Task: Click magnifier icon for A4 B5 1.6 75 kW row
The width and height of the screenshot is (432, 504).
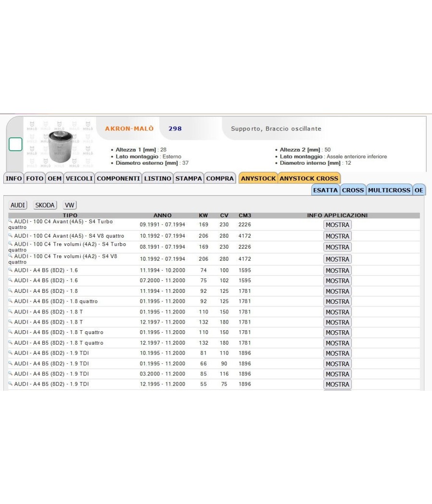Action: point(11,280)
